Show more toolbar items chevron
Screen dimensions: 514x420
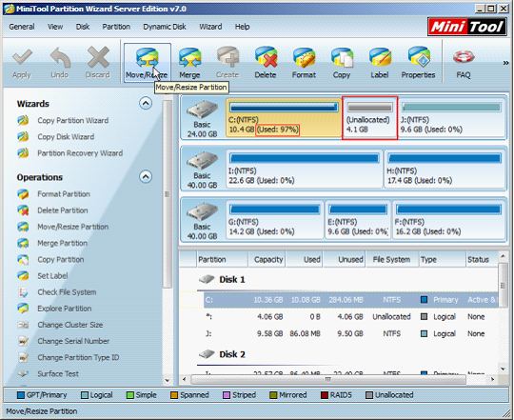505,63
